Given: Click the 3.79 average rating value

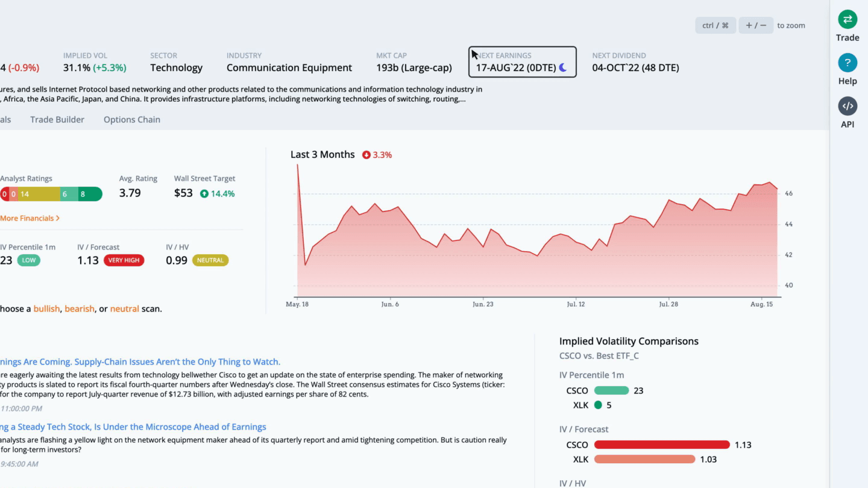Looking at the screenshot, I should coord(130,193).
